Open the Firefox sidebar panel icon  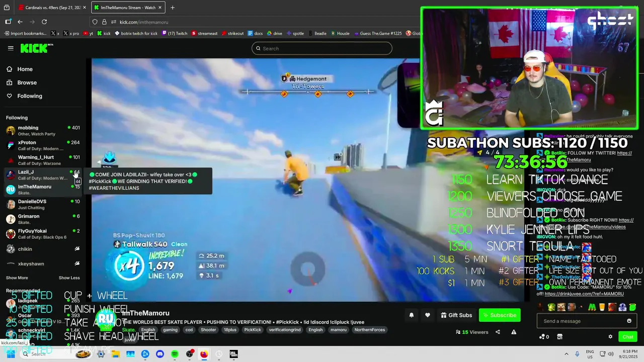coord(8,22)
